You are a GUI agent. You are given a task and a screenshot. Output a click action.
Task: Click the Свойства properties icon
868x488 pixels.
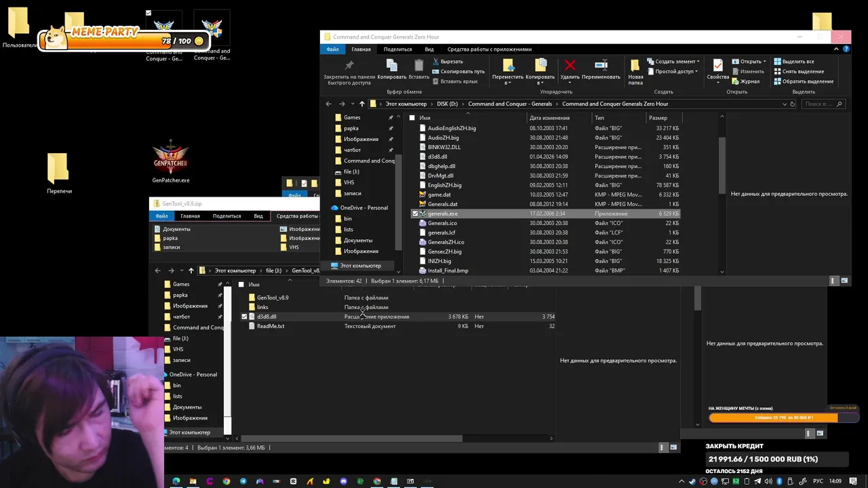[x=717, y=65]
